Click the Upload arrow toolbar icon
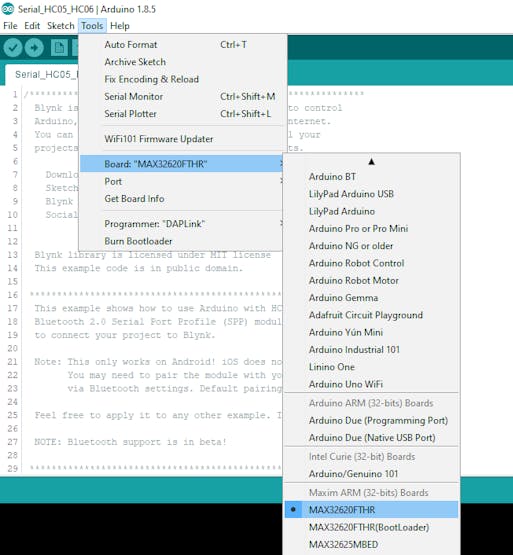The image size is (513, 555). click(x=34, y=47)
